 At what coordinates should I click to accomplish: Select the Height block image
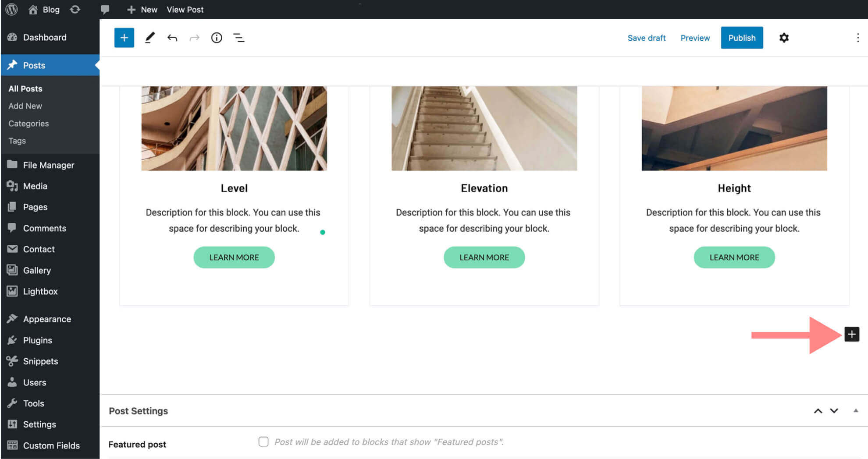tap(734, 128)
